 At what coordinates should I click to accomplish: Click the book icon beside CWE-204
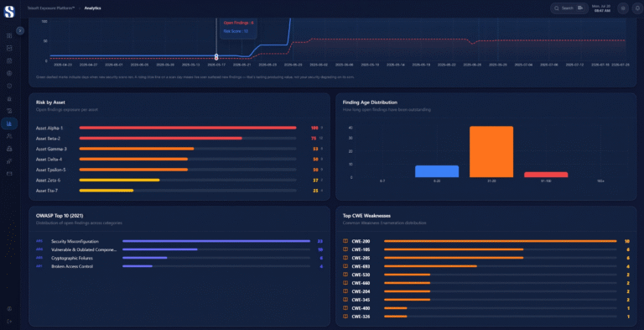pos(345,291)
